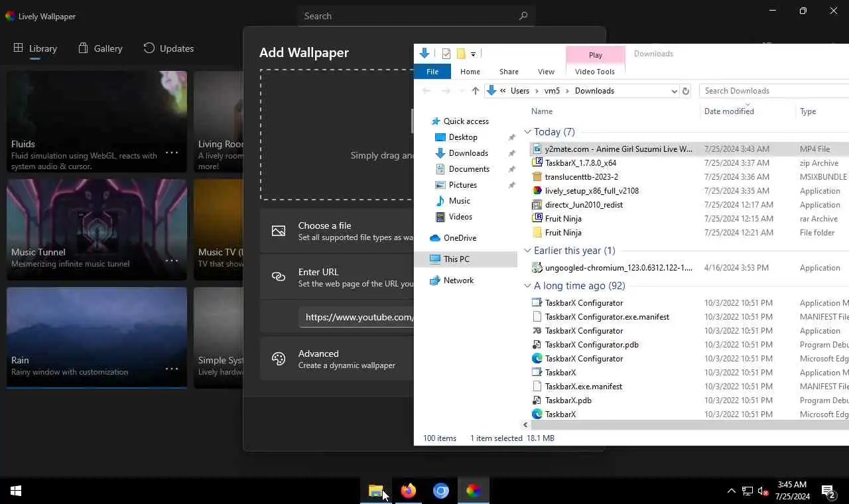Collapse the Earlier this year (1) group
849x504 pixels.
(x=528, y=251)
